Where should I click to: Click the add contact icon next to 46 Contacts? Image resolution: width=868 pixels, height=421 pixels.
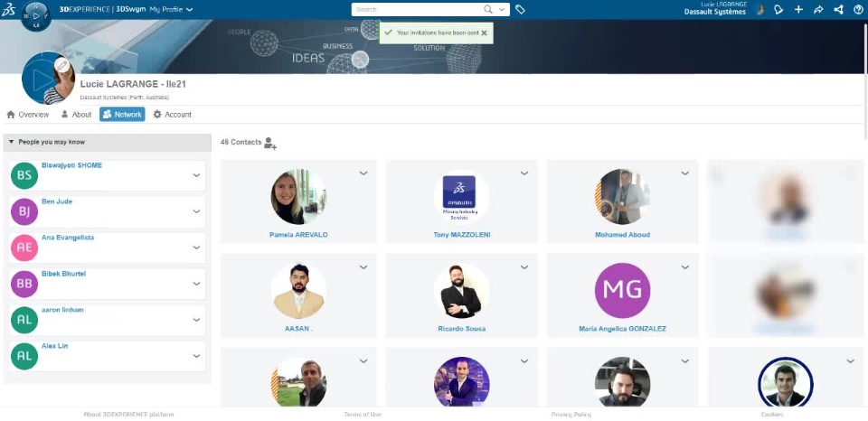[270, 144]
